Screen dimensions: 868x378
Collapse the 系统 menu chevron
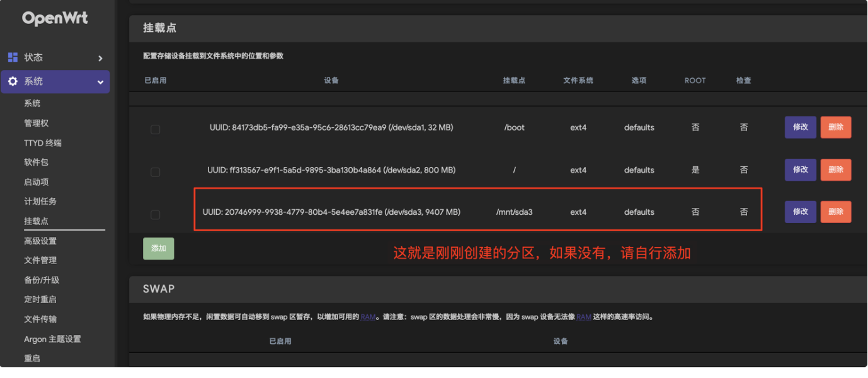point(100,82)
